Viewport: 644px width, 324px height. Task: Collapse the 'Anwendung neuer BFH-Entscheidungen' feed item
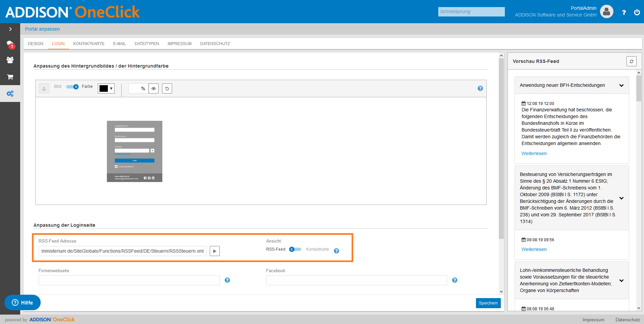(x=621, y=85)
